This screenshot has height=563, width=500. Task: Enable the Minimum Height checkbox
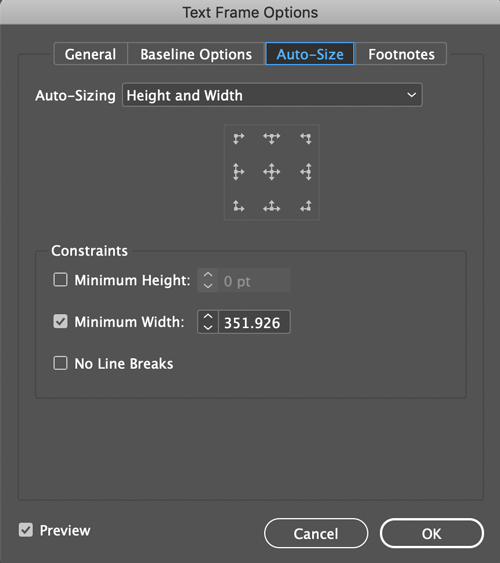coord(60,280)
